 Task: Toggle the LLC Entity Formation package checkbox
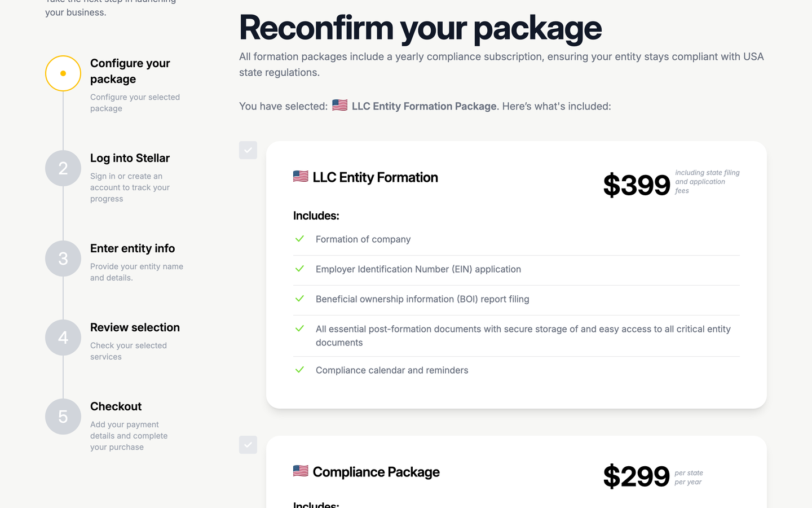click(248, 150)
